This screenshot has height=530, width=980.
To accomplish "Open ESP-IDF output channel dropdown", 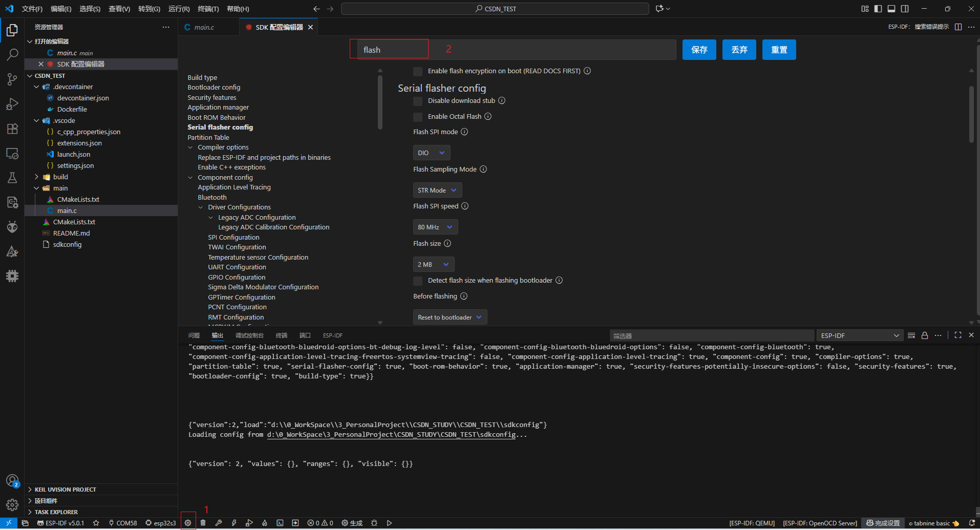I will tap(860, 335).
